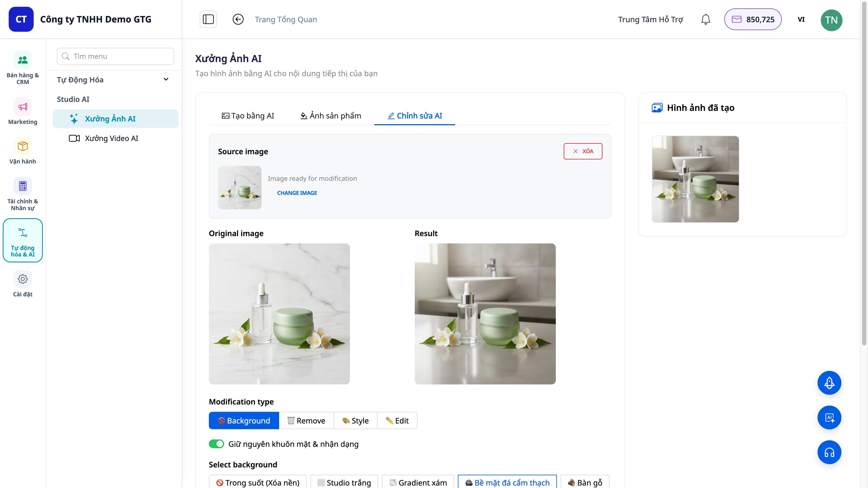Toggle the sidebar panel icon

[208, 19]
